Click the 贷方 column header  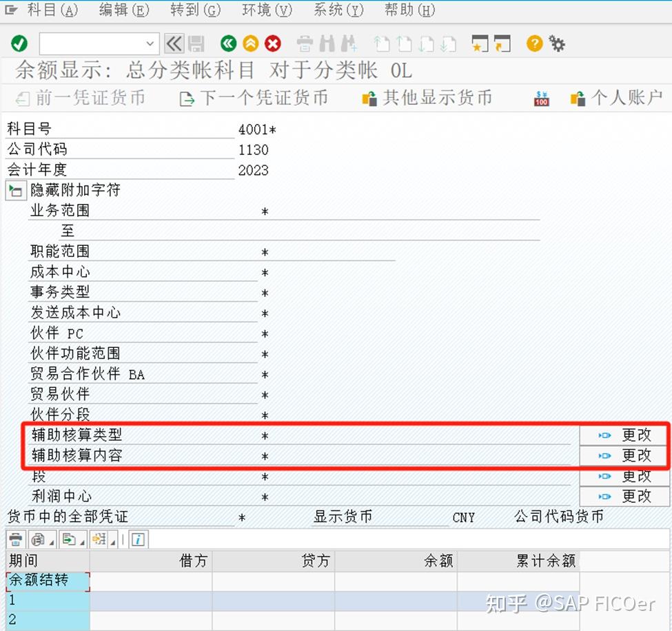[x=274, y=561]
